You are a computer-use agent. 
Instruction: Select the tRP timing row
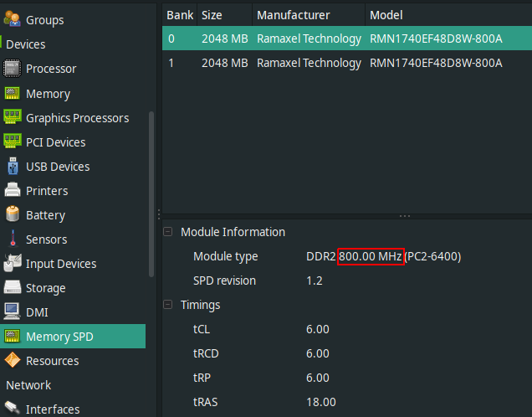(x=347, y=378)
